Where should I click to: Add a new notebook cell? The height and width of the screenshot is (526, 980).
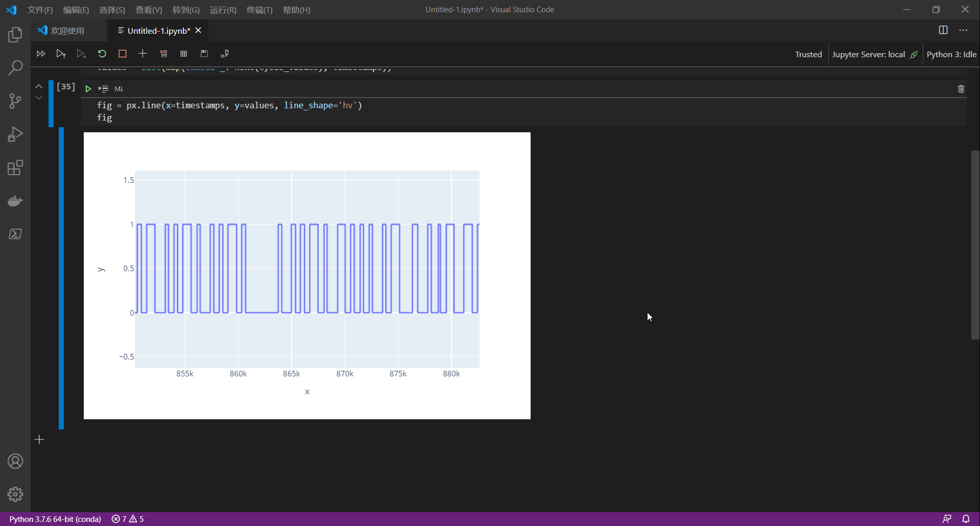(142, 53)
